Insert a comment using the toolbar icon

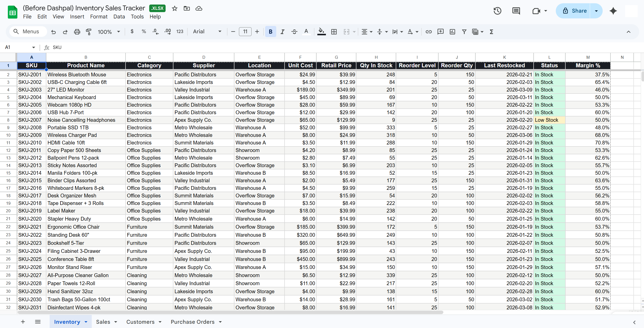440,32
